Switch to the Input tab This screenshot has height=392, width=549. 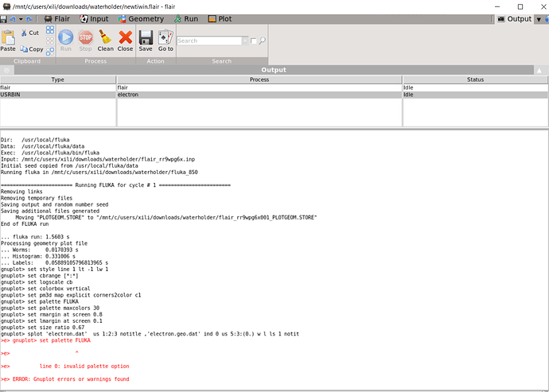point(94,19)
